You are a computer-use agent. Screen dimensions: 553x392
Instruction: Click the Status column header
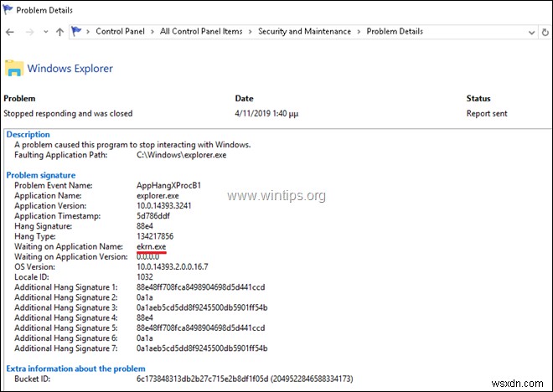tap(478, 99)
